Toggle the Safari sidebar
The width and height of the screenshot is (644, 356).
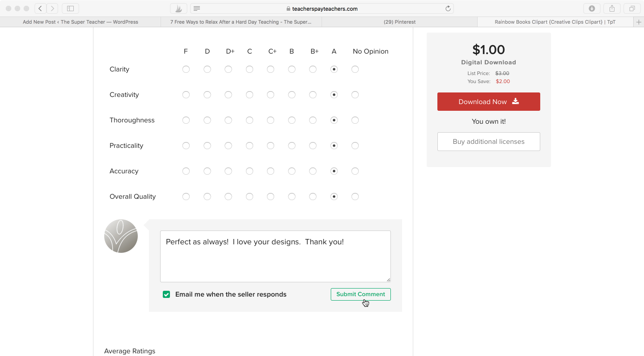click(70, 8)
